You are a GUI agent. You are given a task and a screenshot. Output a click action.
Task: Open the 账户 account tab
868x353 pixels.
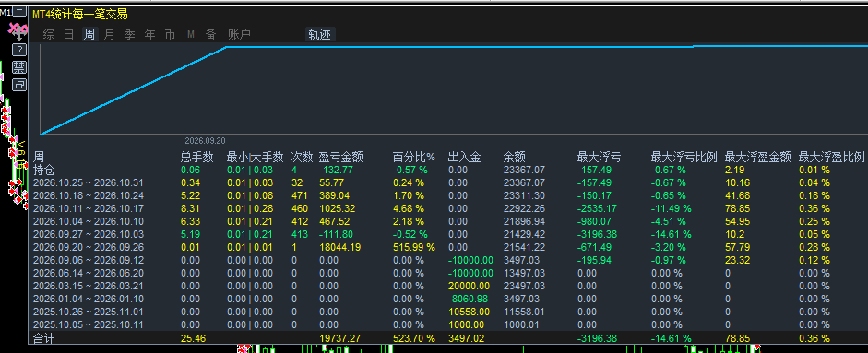tap(239, 34)
